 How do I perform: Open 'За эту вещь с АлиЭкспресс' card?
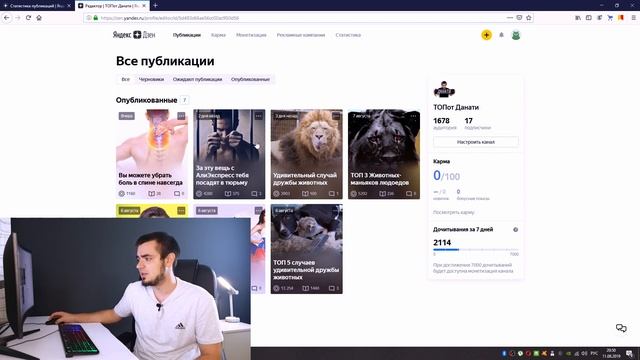point(229,154)
